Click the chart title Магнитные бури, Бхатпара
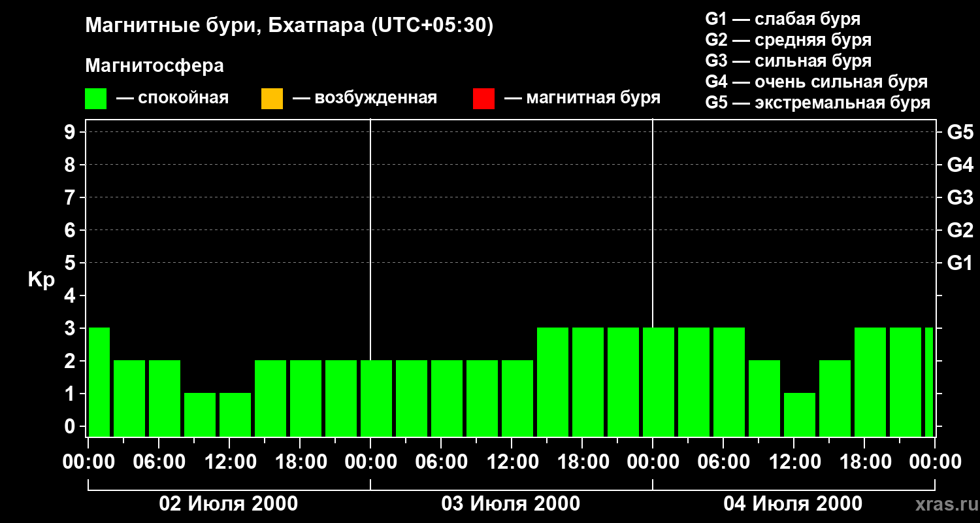980x523 pixels. (289, 26)
